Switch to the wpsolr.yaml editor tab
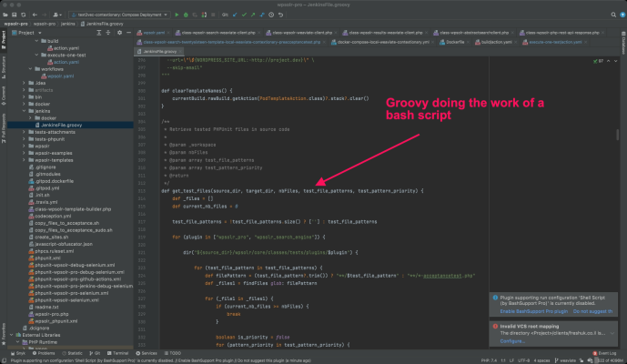Screen dimensions: 627x364 [x=154, y=33]
